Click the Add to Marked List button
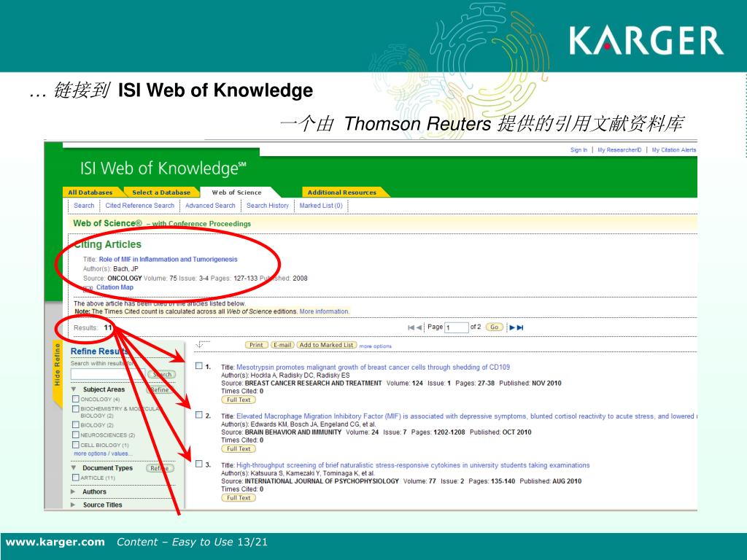747x560 pixels. coord(326,345)
